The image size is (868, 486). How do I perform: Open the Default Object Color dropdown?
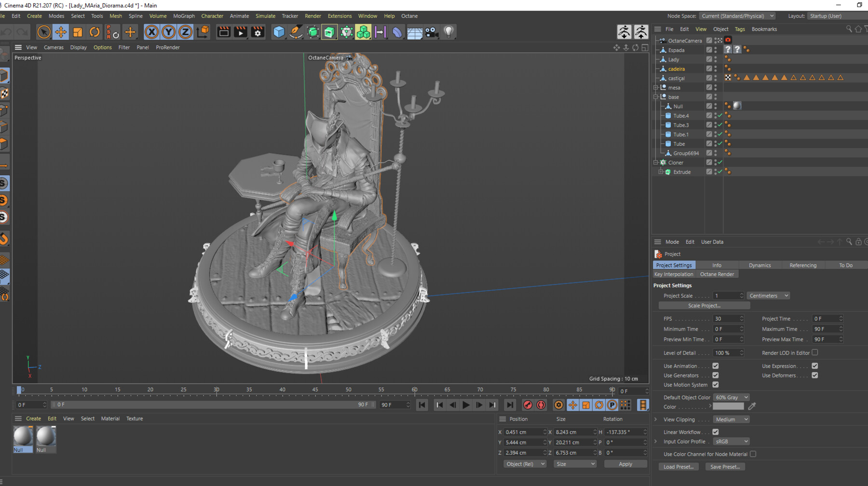click(x=731, y=397)
